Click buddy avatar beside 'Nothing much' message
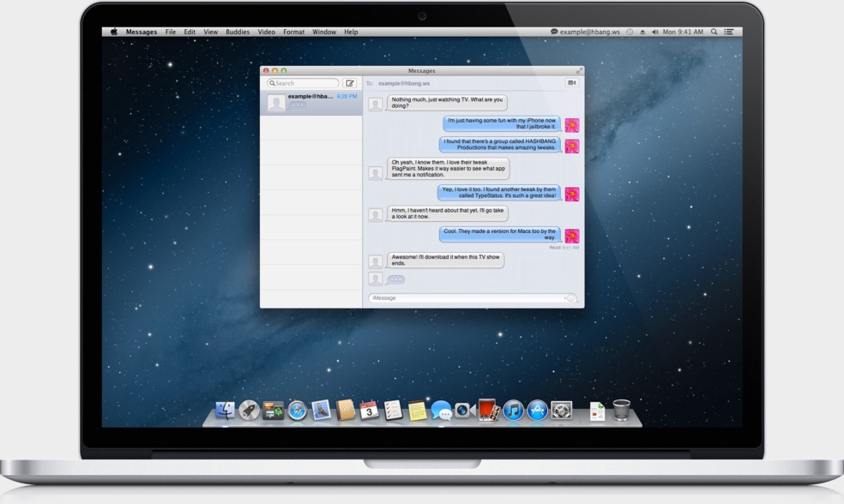Viewport: 844px width, 504px height. point(375,104)
